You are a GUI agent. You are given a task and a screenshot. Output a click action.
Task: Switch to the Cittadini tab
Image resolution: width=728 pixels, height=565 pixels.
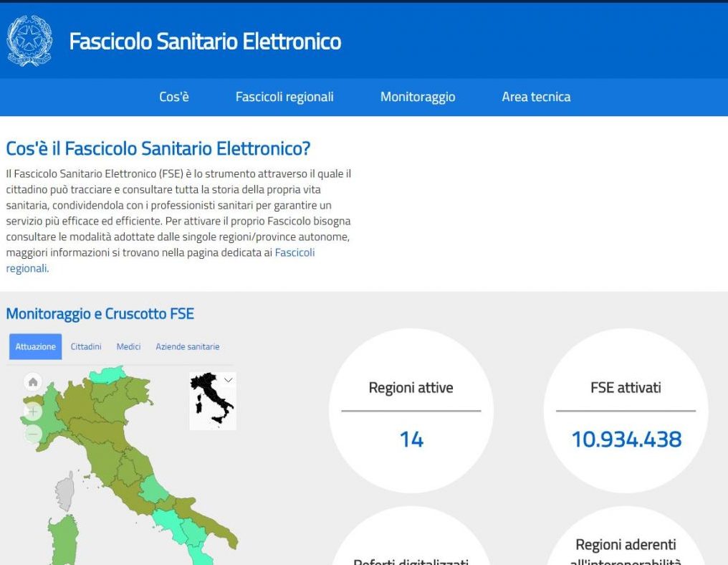(x=85, y=346)
